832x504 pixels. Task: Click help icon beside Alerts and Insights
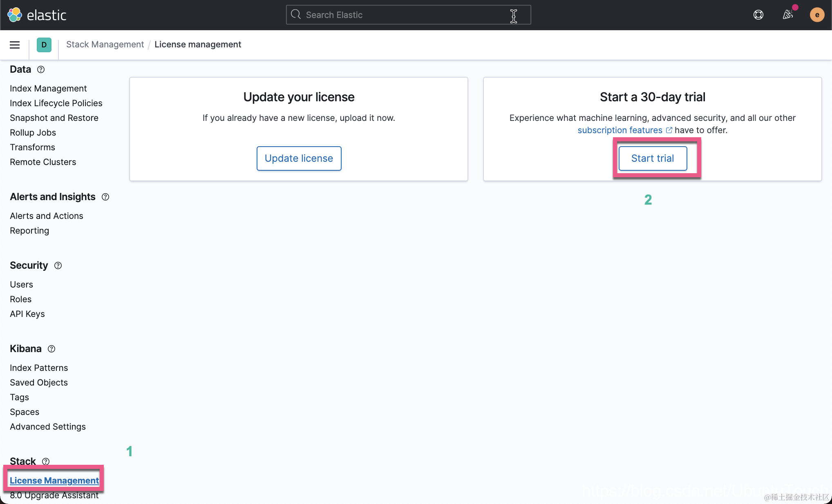[x=105, y=197]
